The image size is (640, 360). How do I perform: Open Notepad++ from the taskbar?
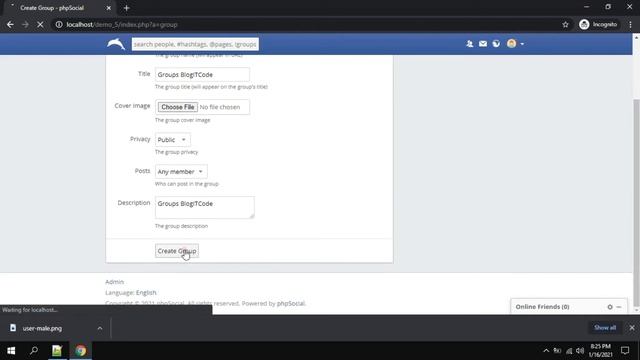(57, 351)
